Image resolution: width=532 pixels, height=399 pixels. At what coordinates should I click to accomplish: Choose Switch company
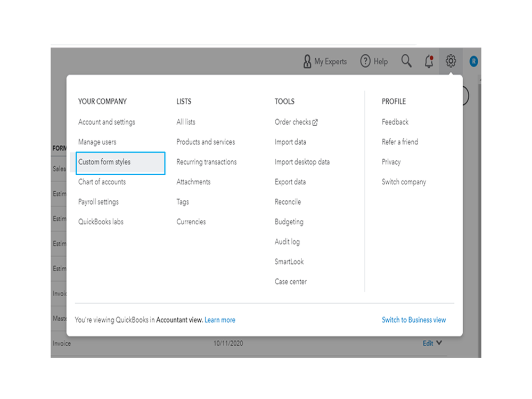click(404, 182)
